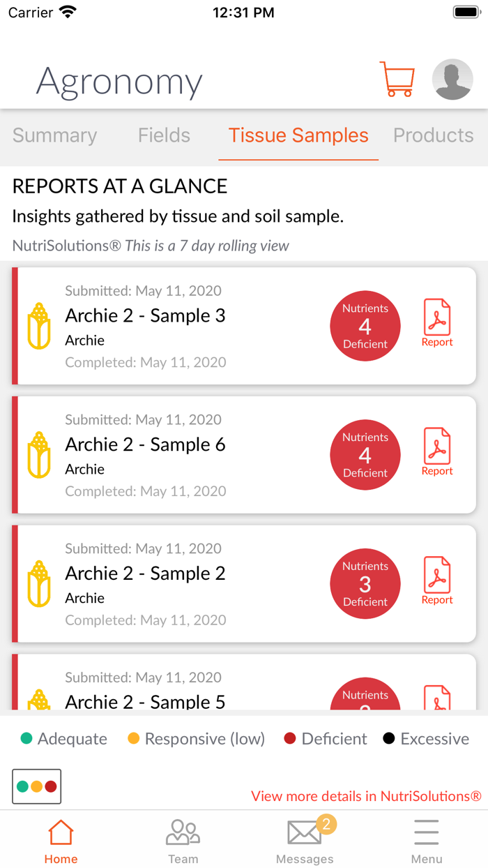
Task: Open the Products tab
Action: [x=433, y=135]
